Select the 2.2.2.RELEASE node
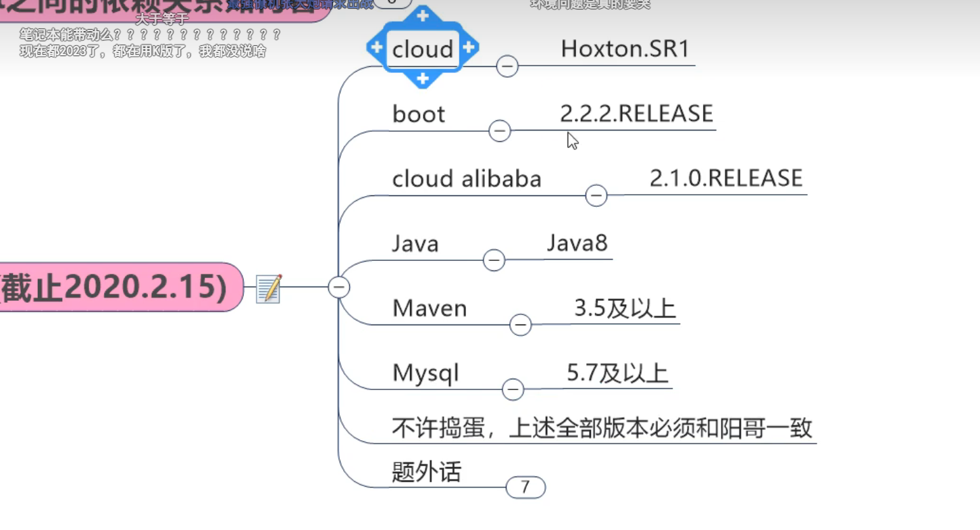Screen dimensions: 980x530 click(636, 114)
